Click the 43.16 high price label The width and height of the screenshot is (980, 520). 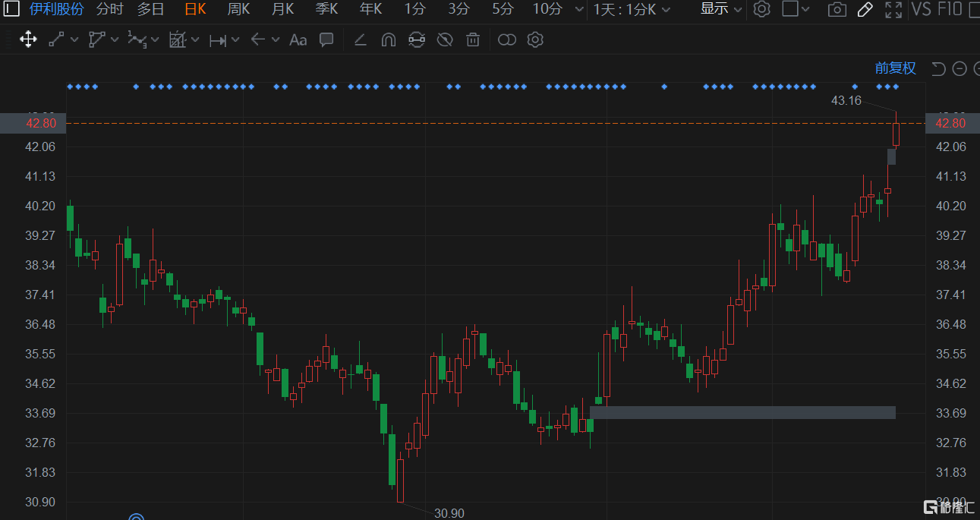(x=846, y=100)
